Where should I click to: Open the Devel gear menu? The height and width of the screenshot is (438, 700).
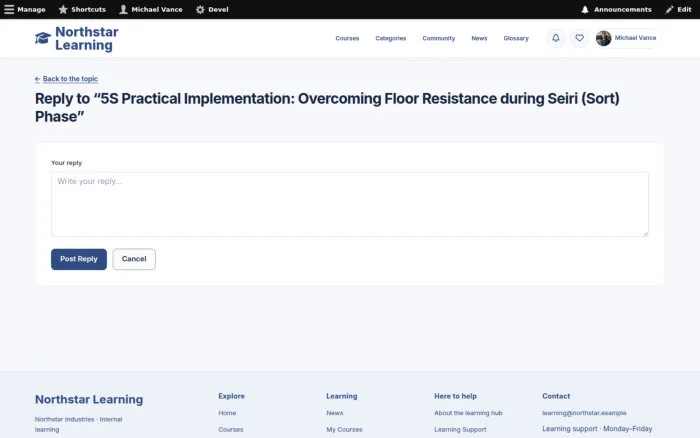click(212, 9)
